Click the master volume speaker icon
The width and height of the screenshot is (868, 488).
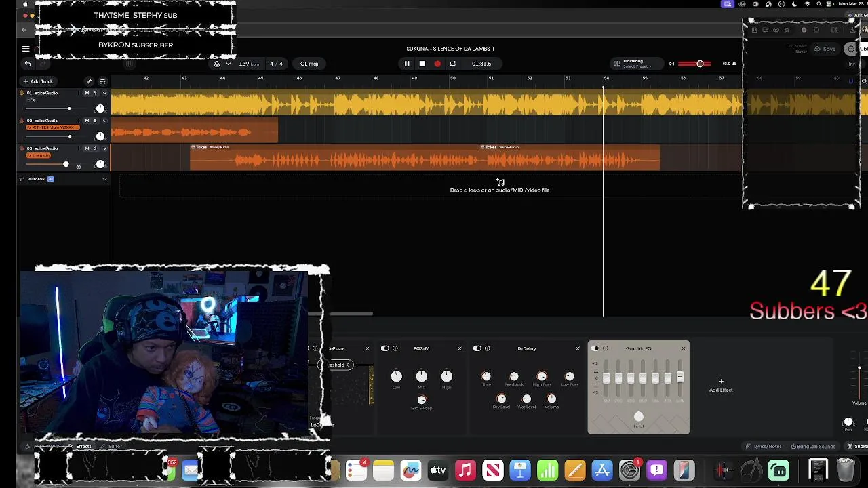671,64
